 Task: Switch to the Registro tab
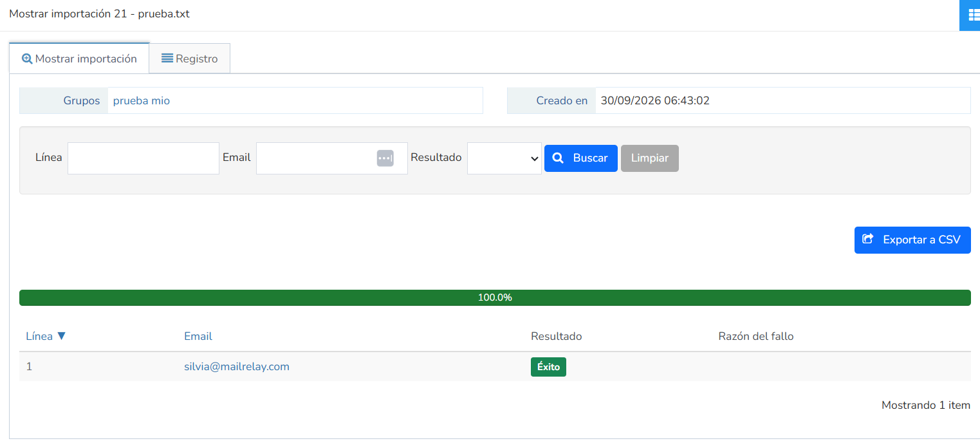pyautogui.click(x=190, y=59)
